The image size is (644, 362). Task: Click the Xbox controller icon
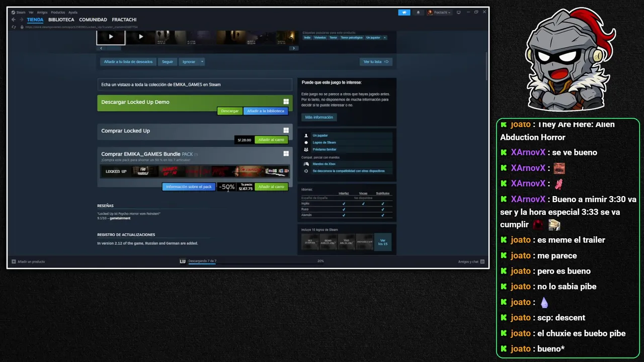306,164
